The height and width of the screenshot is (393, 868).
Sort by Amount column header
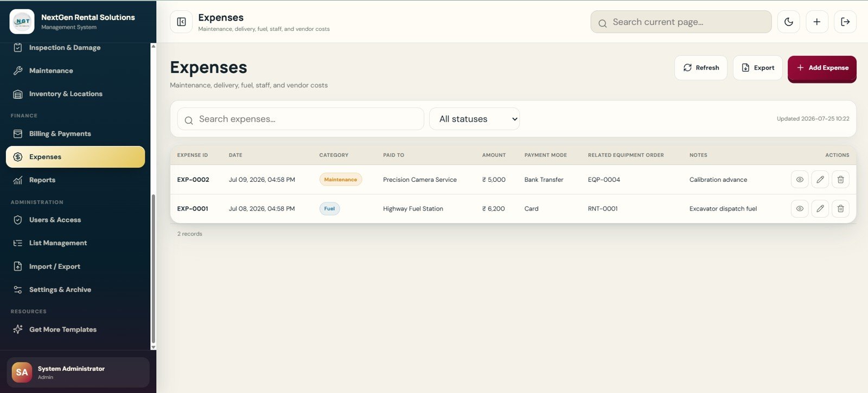(494, 155)
